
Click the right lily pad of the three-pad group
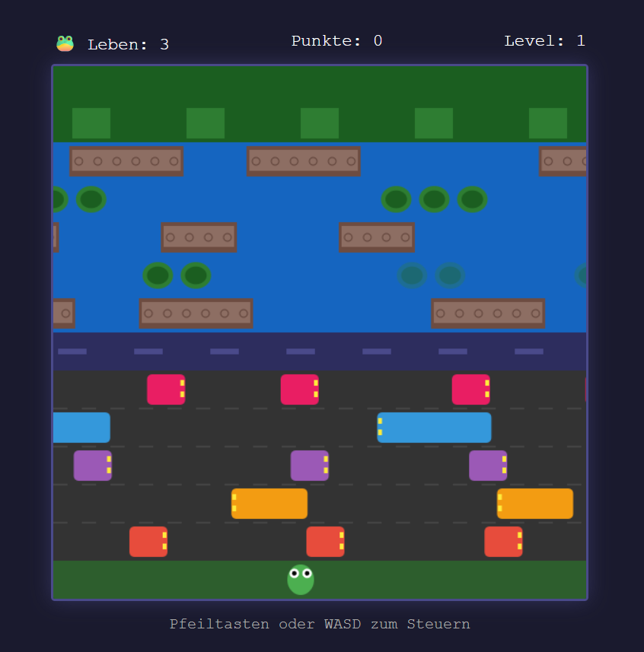[472, 199]
